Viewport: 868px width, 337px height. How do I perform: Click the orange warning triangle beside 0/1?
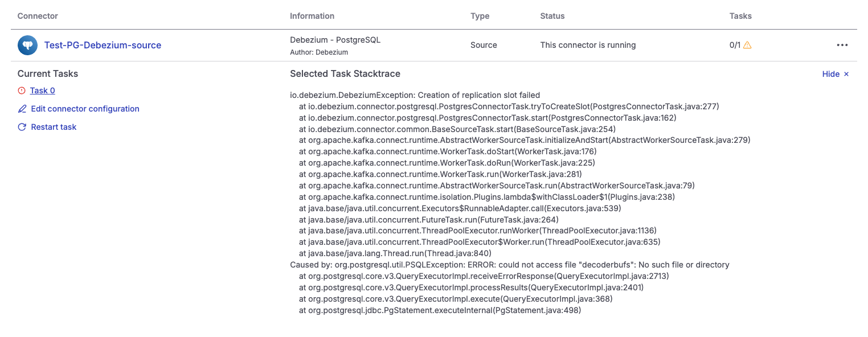[x=748, y=45]
